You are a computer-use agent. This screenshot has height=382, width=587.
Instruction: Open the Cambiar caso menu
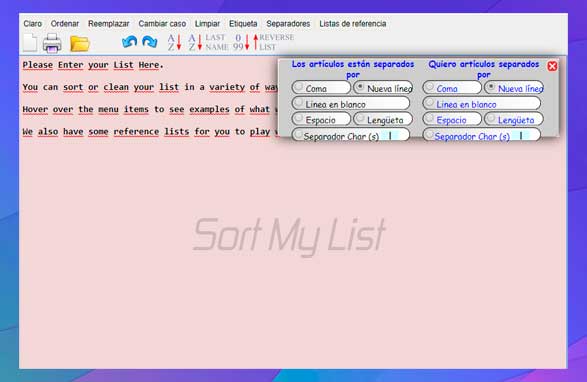coord(162,24)
